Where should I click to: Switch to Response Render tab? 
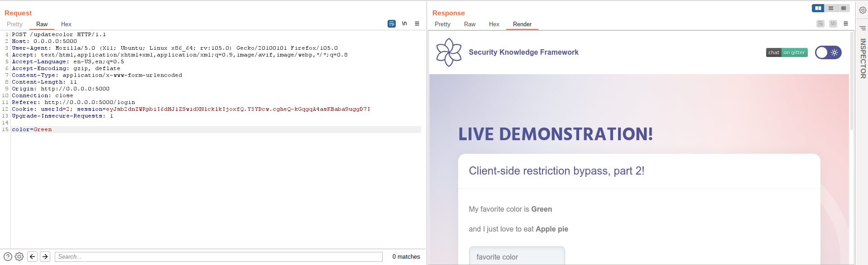[x=522, y=24]
